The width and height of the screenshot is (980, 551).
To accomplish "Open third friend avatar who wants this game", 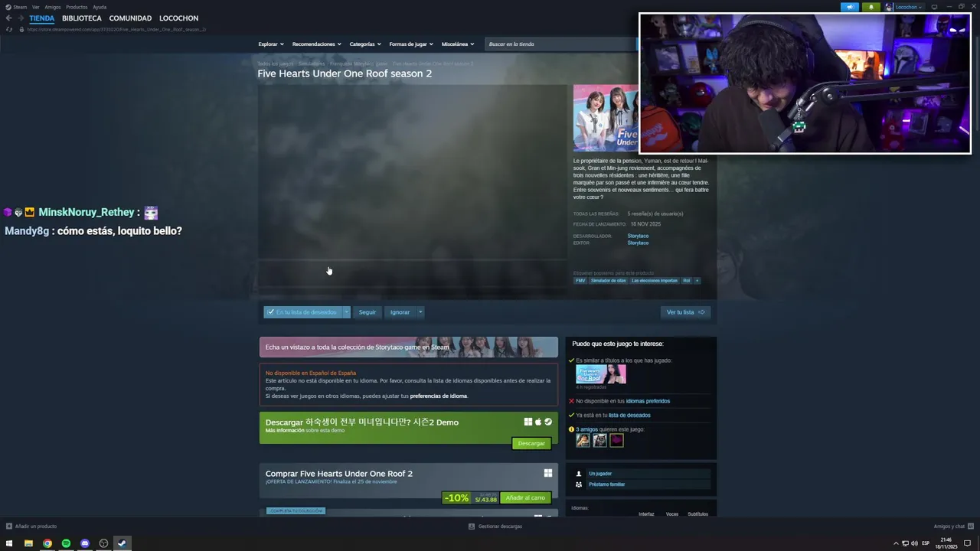I will coord(616,440).
